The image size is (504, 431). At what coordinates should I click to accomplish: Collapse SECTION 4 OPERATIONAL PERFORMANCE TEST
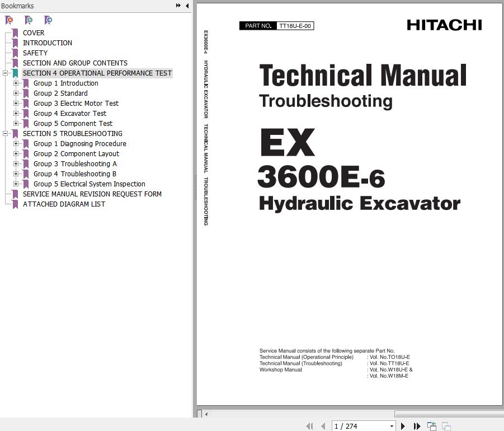[x=5, y=73]
